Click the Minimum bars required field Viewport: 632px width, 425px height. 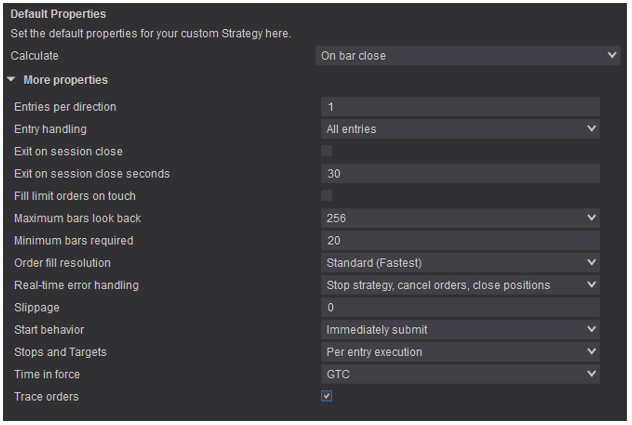(461, 241)
